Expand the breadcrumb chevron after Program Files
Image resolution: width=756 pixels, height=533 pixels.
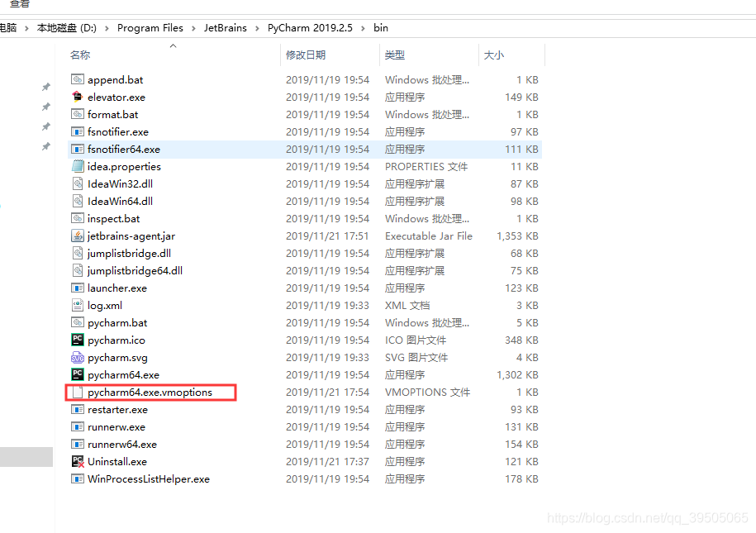(193, 28)
